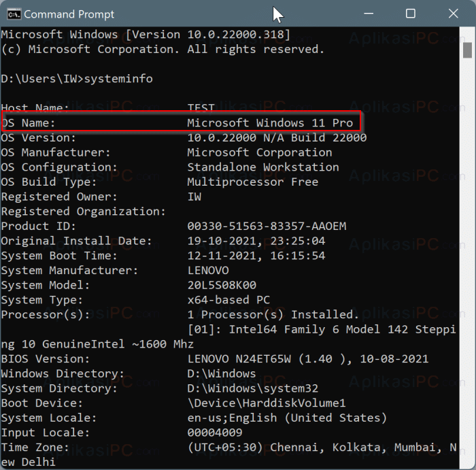Click the model value 20L5S08K00
Screen dimensions: 476x470
pyautogui.click(x=222, y=286)
